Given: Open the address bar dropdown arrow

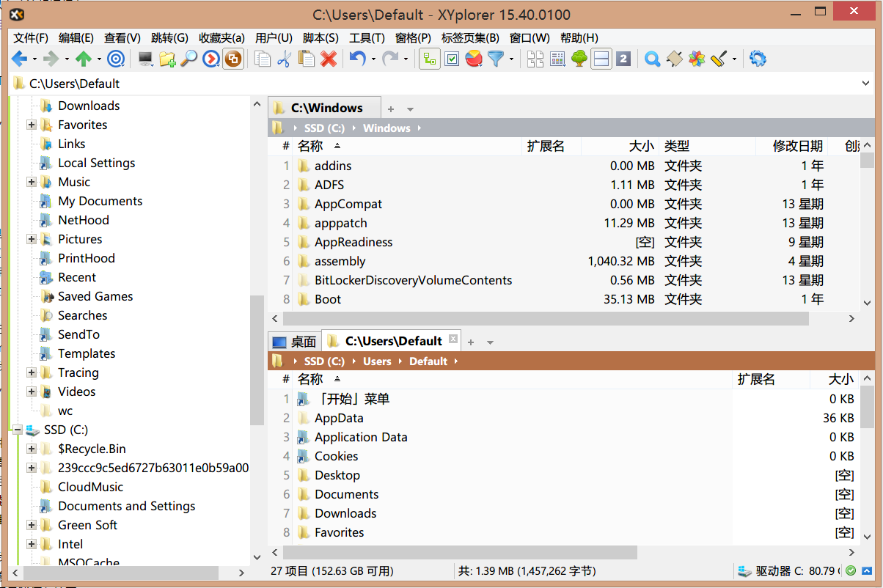Looking at the screenshot, I should click(867, 84).
